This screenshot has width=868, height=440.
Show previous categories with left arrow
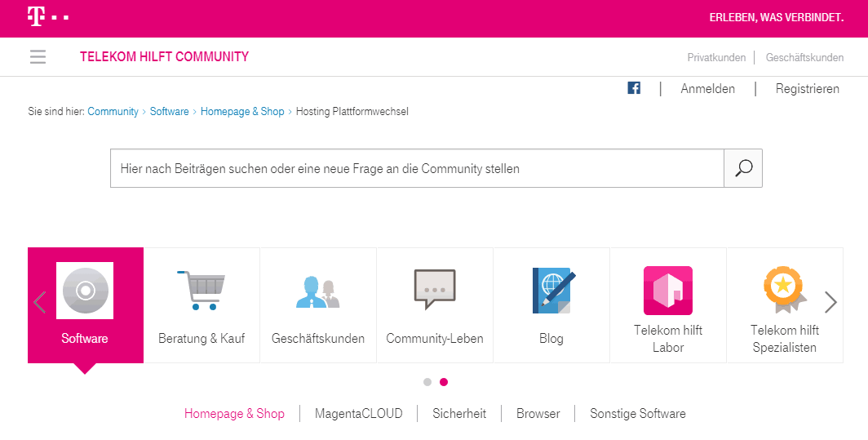39,303
